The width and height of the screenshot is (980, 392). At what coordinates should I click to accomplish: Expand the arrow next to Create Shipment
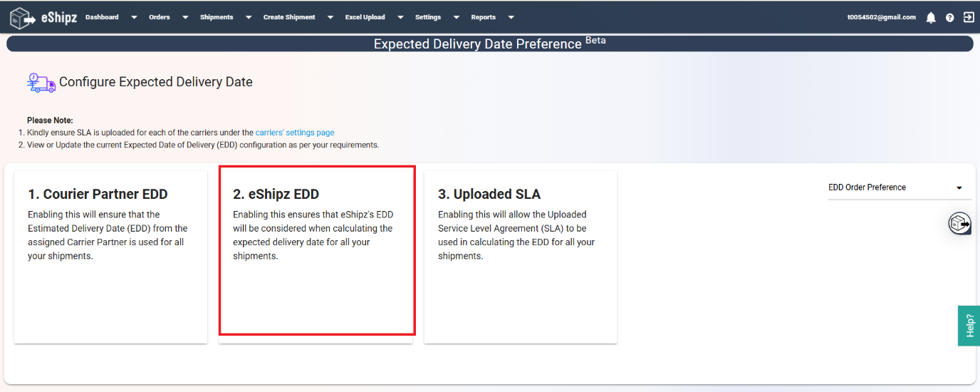330,18
